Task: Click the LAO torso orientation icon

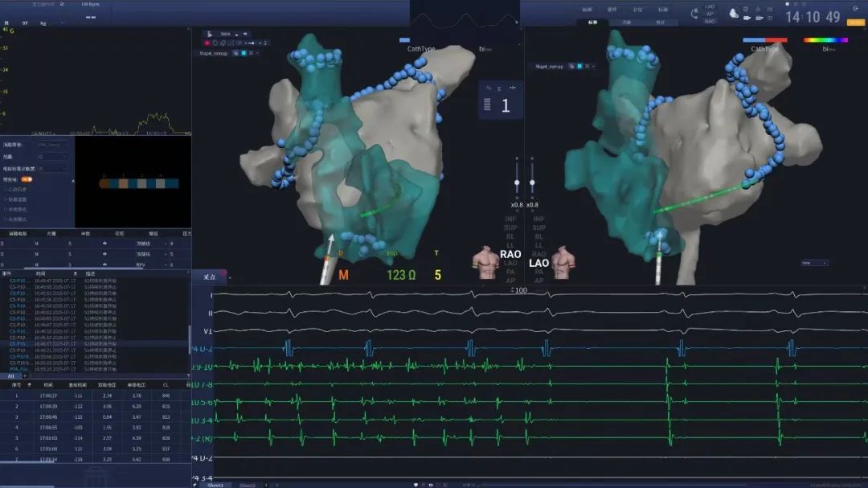Action: 563,262
